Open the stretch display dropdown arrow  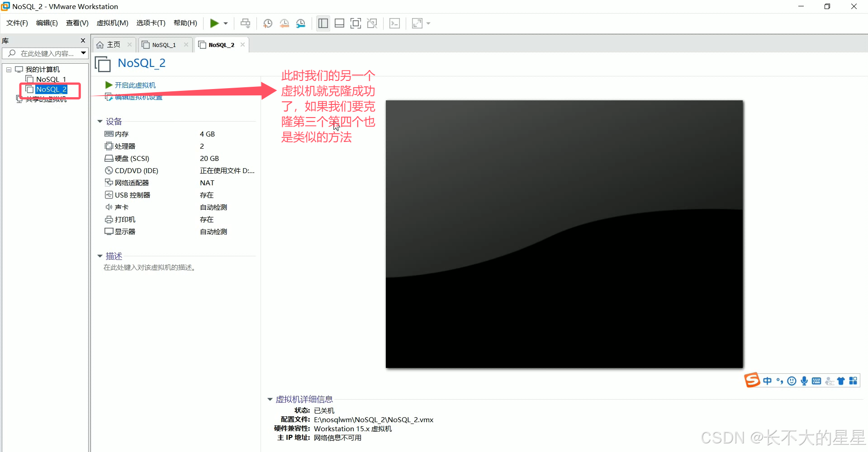tap(428, 24)
